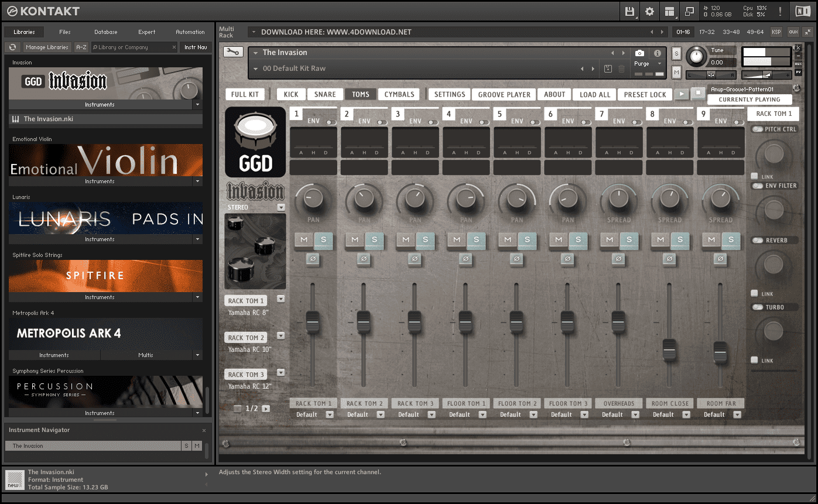
Task: Click the camera snapshot view icon
Action: coord(640,53)
